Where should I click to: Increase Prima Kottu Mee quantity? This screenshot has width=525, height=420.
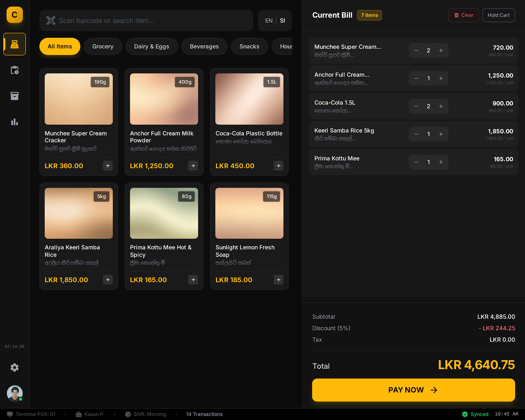point(441,162)
